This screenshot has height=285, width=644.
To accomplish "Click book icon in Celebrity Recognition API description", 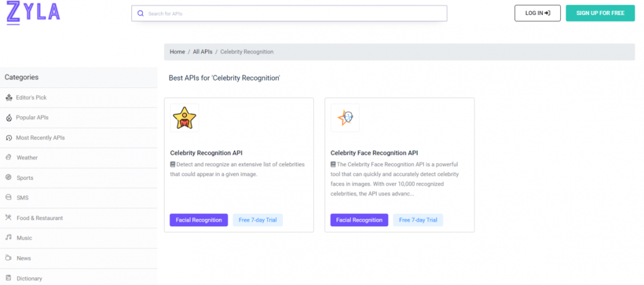I will click(x=172, y=164).
